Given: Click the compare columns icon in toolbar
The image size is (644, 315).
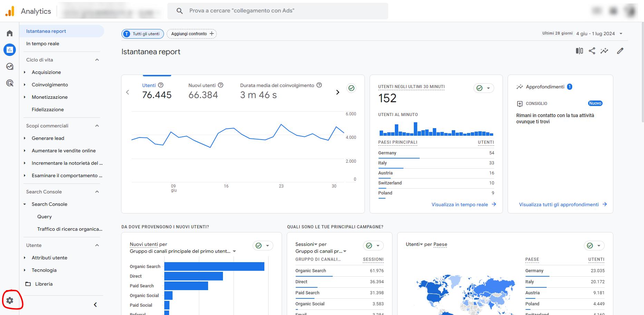Looking at the screenshot, I should coord(579,51).
